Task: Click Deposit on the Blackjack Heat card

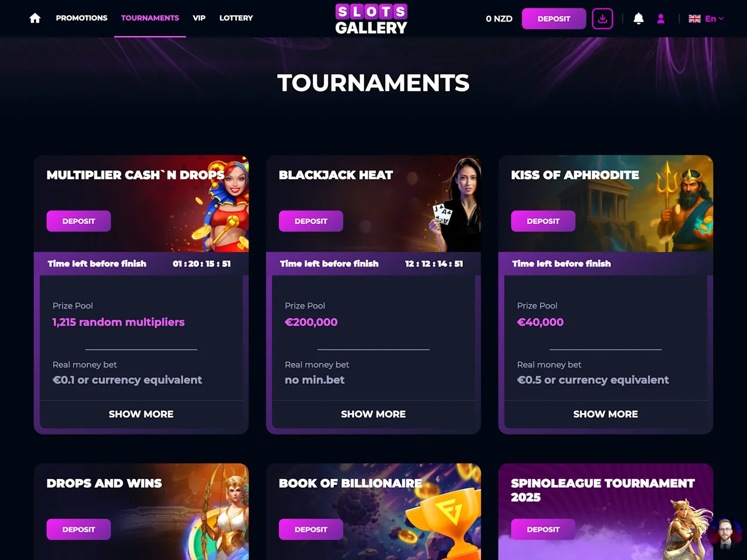Action: pyautogui.click(x=311, y=221)
